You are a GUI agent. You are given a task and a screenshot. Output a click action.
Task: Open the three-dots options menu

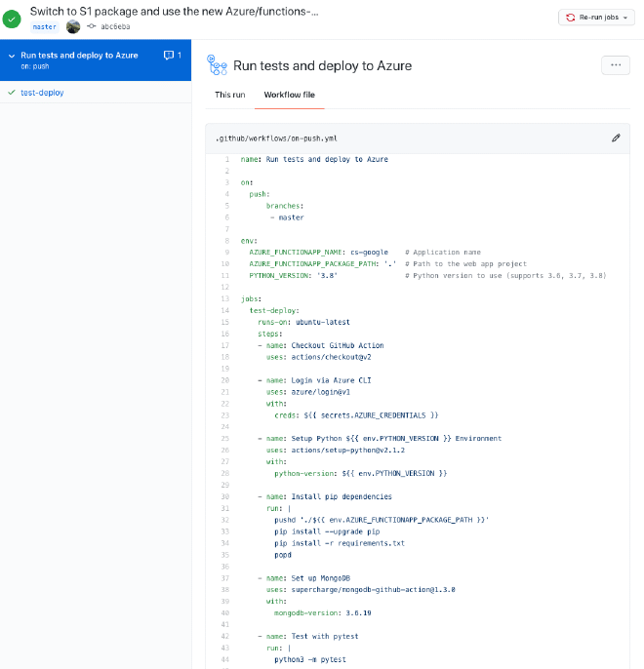pos(616,65)
